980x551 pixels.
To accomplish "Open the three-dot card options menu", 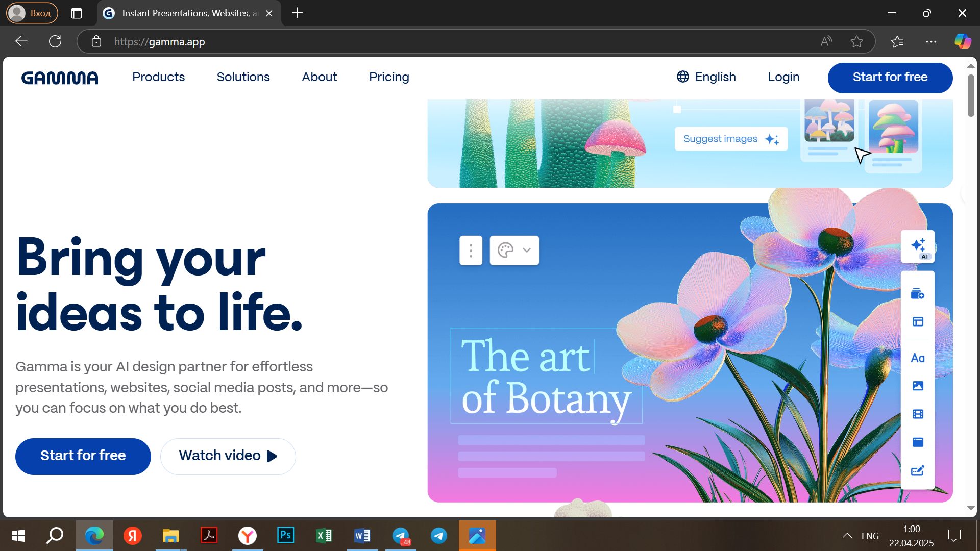I will pos(471,250).
